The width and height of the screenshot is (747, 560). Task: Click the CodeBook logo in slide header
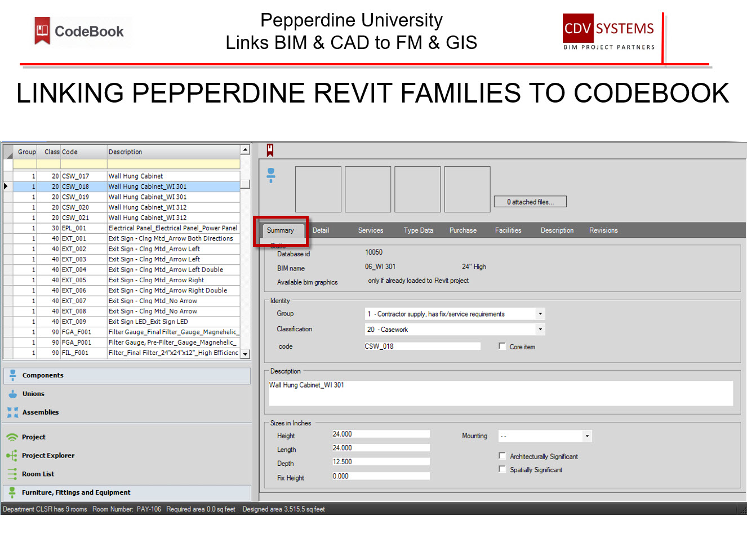point(79,32)
